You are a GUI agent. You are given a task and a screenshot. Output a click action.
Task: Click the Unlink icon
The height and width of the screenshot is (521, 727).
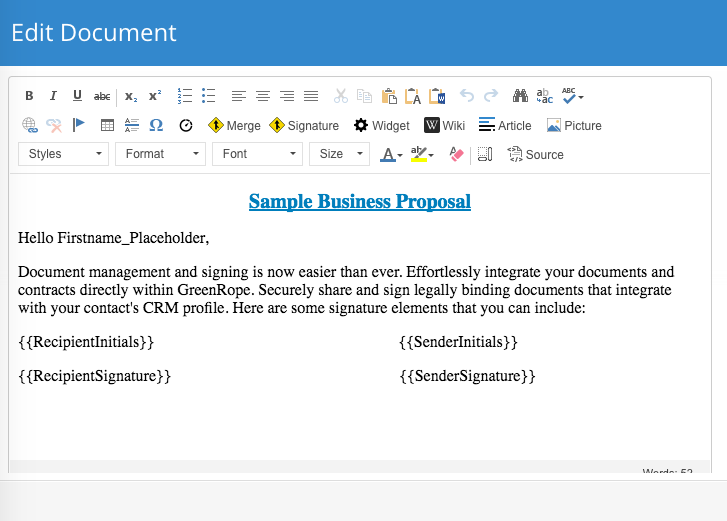tap(54, 125)
